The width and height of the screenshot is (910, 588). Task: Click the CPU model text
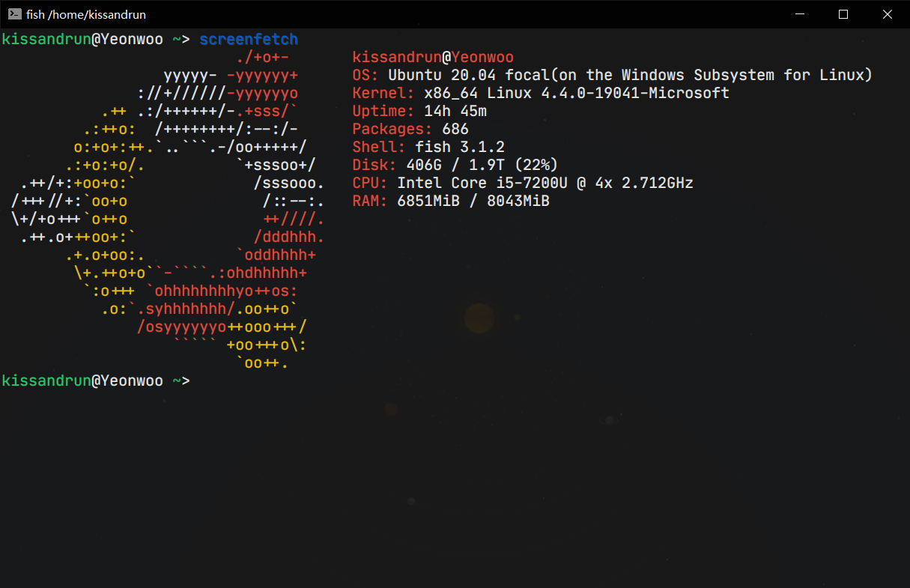[539, 182]
